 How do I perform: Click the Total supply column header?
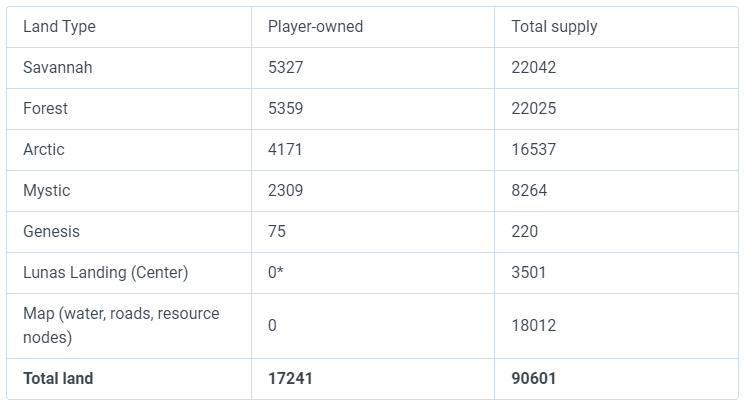coord(554,27)
